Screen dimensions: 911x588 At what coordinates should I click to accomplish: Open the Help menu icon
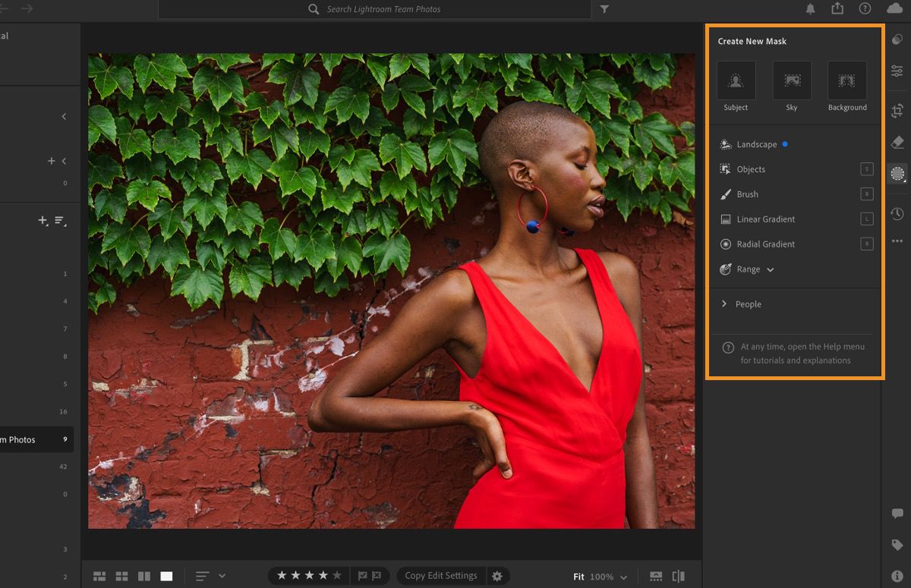pyautogui.click(x=865, y=9)
